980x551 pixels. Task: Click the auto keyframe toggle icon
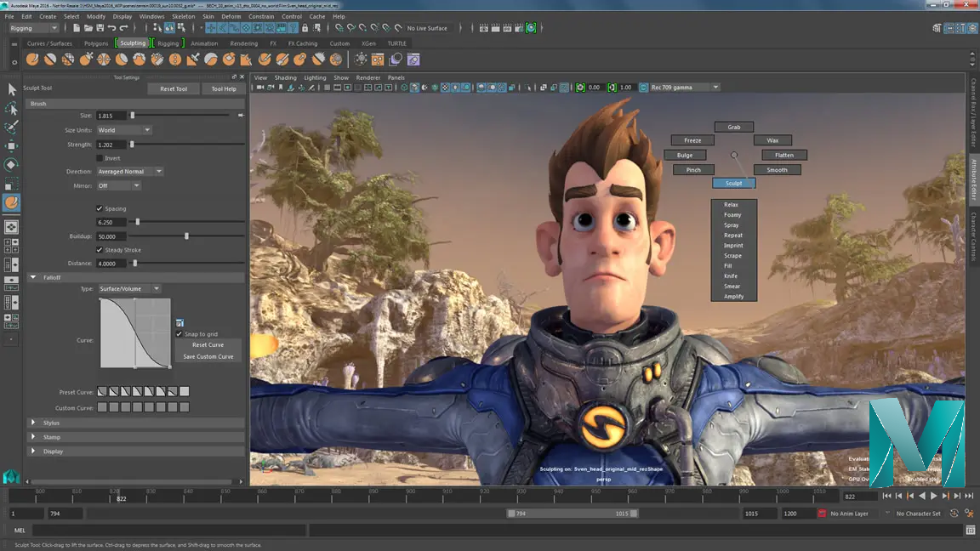(x=954, y=514)
